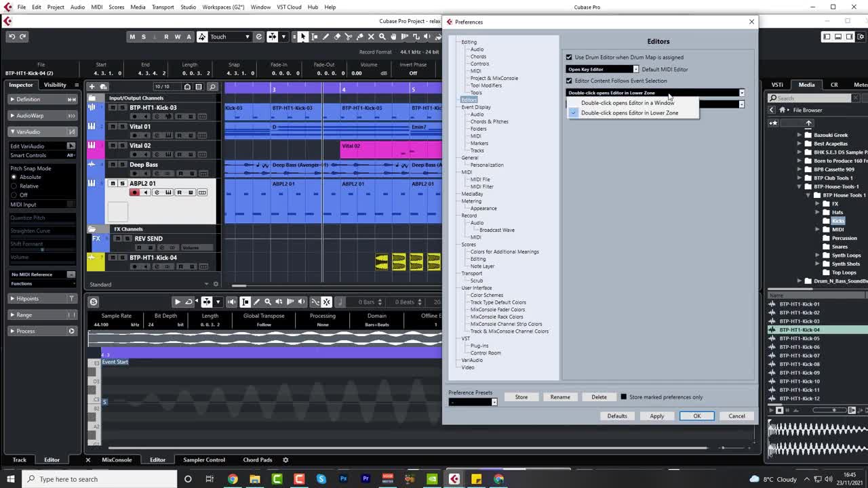Select Off pitch snap mode
Screen dimensions: 868x488
pos(14,195)
